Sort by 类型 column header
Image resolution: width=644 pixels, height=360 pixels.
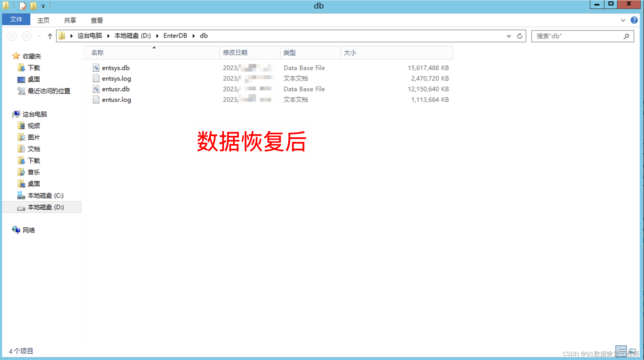pos(310,53)
